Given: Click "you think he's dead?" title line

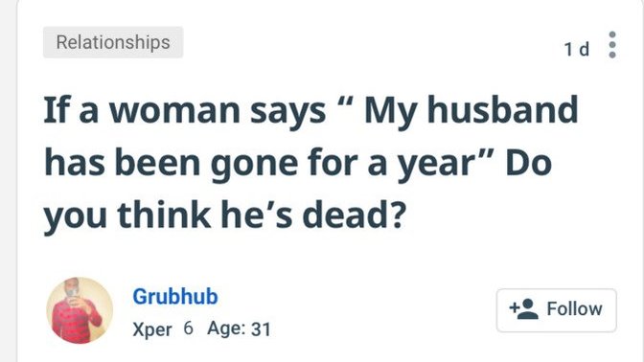Looking at the screenshot, I should [224, 215].
